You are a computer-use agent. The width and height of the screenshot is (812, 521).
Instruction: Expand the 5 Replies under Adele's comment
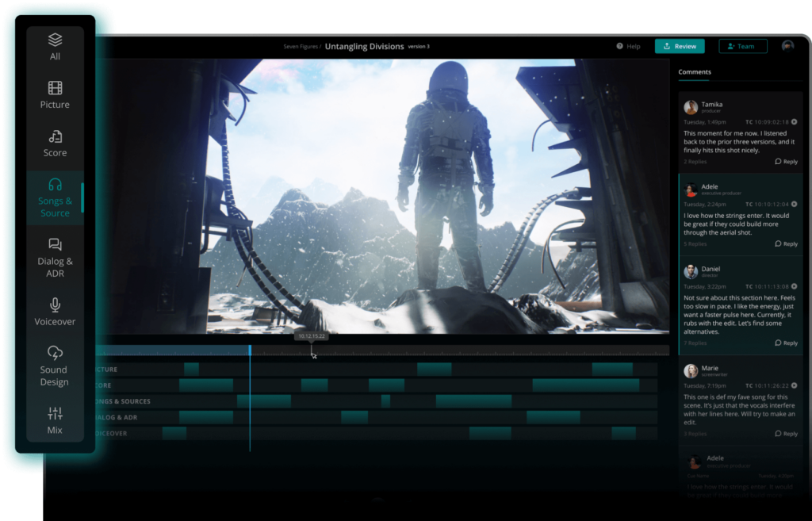[x=695, y=244]
